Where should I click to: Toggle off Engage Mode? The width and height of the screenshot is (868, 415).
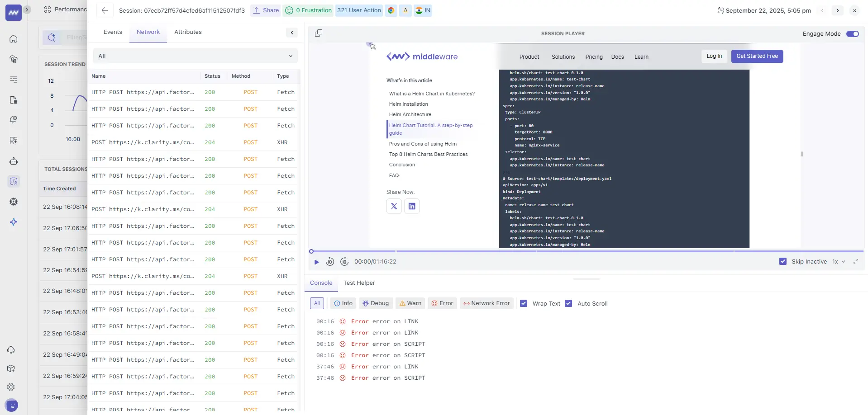(x=853, y=34)
